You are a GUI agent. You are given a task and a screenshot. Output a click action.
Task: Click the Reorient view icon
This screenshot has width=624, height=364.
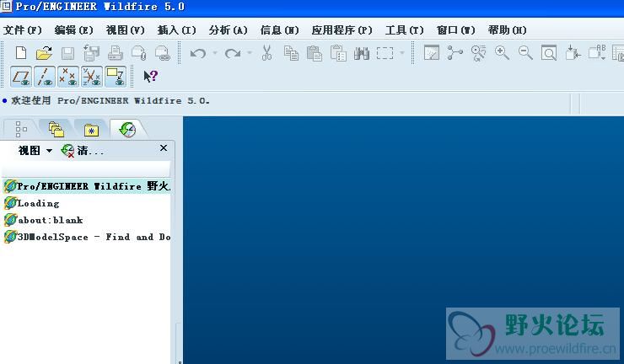[573, 52]
